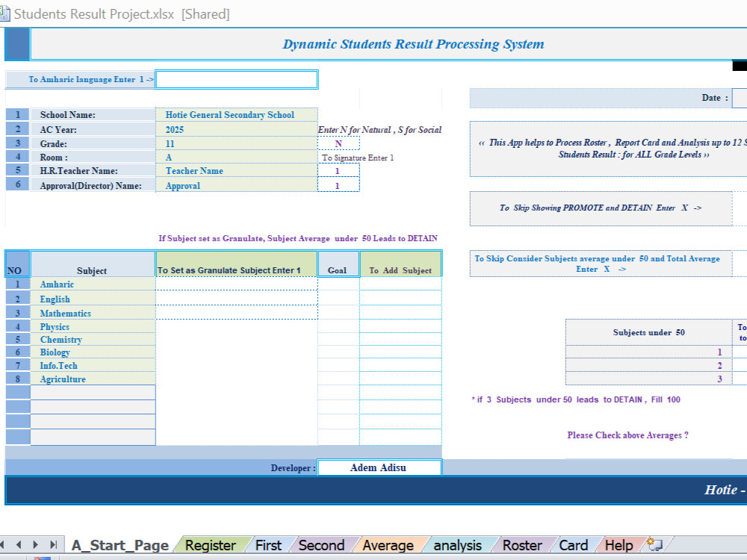Go to next sheet with navigation arrow

36,544
